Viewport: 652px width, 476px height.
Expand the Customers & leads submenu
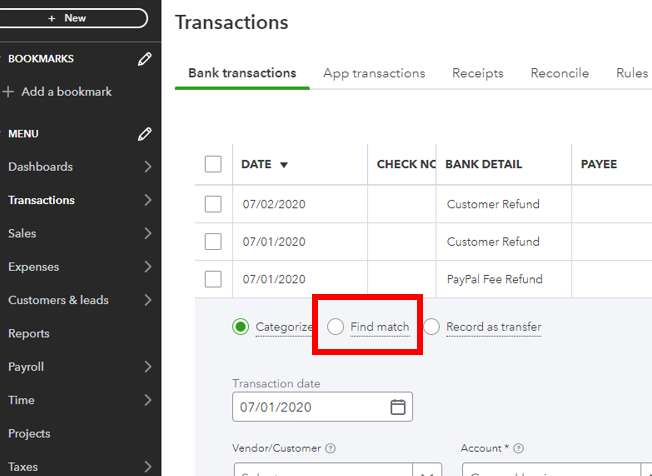click(148, 300)
